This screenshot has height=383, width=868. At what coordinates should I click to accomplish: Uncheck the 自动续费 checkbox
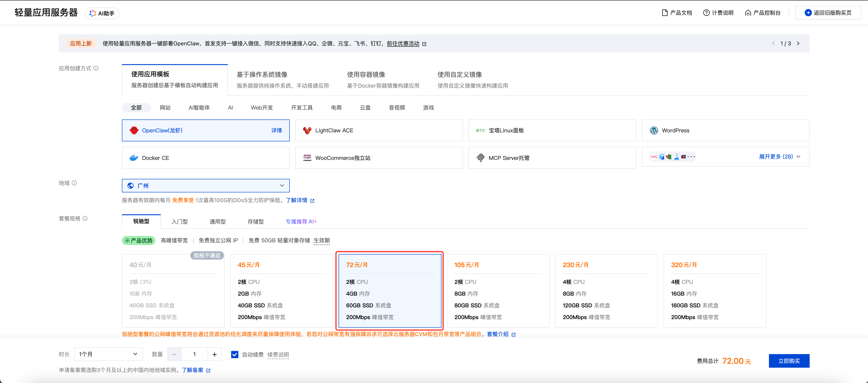235,354
